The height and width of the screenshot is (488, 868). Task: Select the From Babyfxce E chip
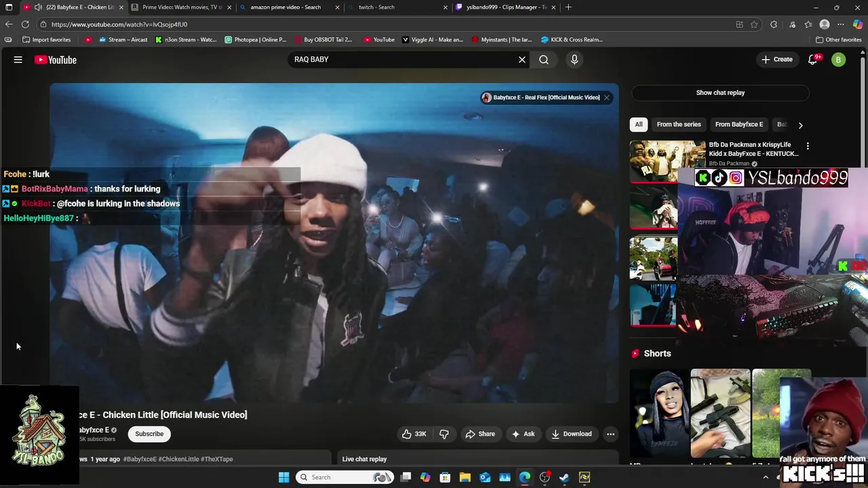[739, 125]
